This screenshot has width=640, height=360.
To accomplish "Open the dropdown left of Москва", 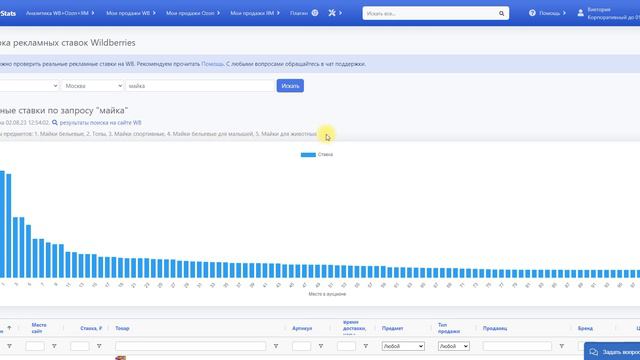I will coord(29,86).
